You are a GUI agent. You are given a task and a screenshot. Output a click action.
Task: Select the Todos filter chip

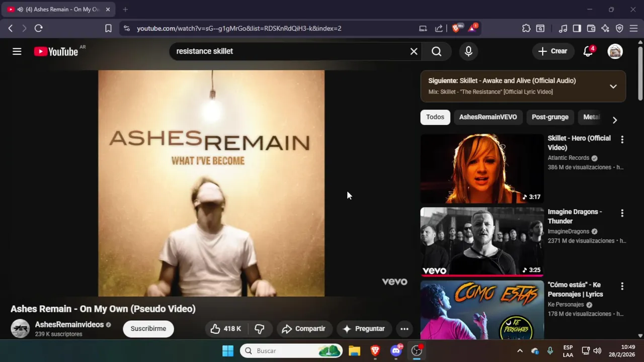435,117
